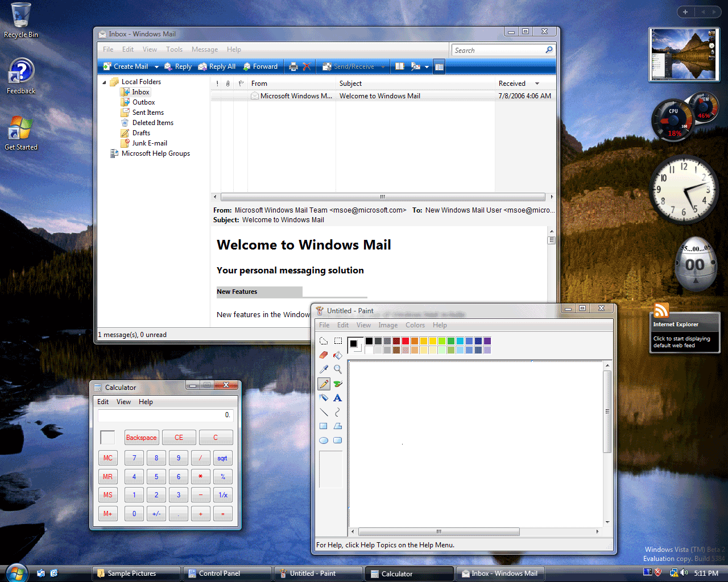Select the Curve tool in Paint

click(338, 412)
